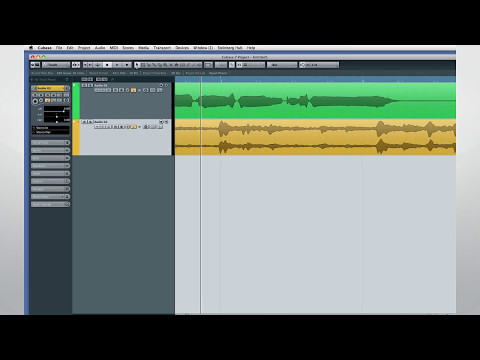The height and width of the screenshot is (360, 480).
Task: Open the Cubase application menu
Action: point(45,48)
